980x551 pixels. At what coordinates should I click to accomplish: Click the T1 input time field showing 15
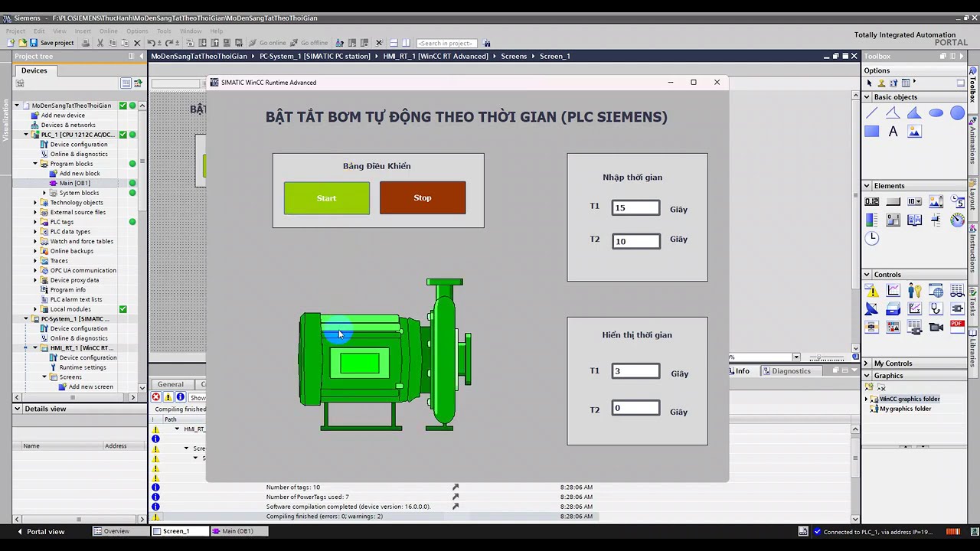tap(635, 207)
